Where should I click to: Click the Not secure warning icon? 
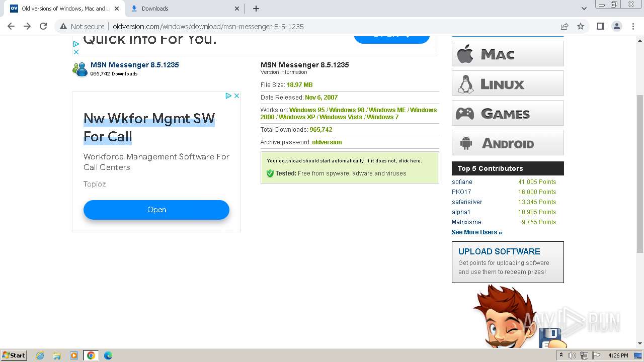[63, 27]
